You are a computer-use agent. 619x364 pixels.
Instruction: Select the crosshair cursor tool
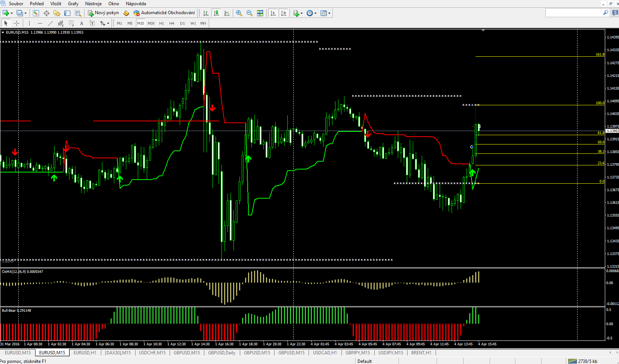pyautogui.click(x=16, y=23)
